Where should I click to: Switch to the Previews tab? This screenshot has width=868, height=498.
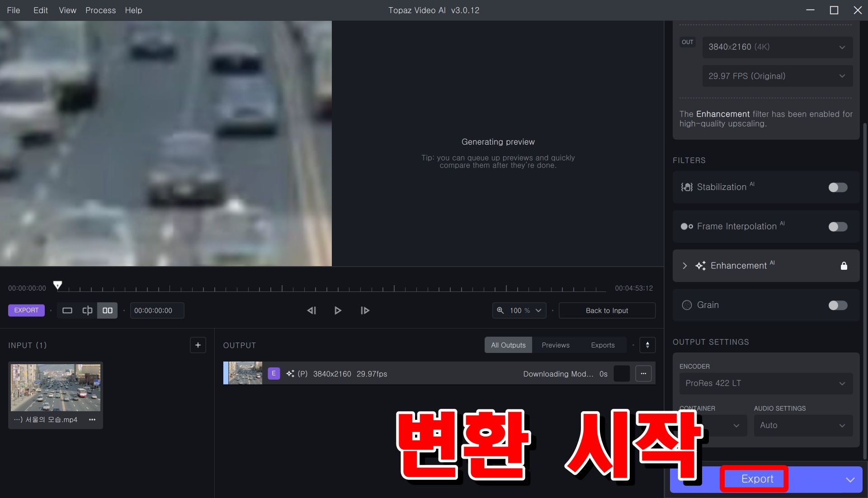(555, 345)
